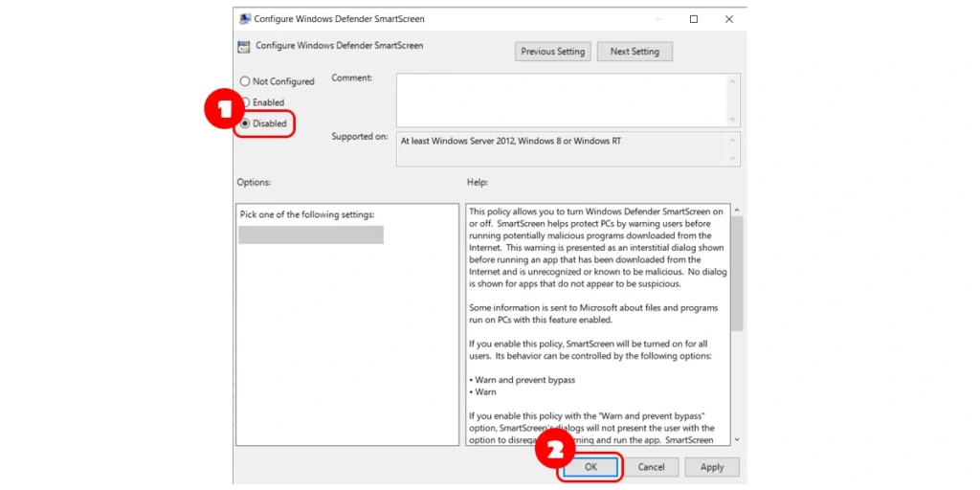Open the Next Setting
Viewport: 980px width, 490px height.
point(635,52)
